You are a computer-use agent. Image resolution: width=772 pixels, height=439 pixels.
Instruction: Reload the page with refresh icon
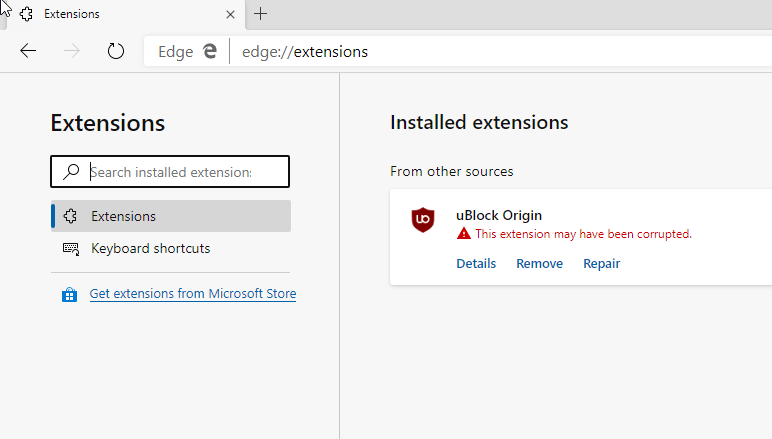click(x=116, y=51)
